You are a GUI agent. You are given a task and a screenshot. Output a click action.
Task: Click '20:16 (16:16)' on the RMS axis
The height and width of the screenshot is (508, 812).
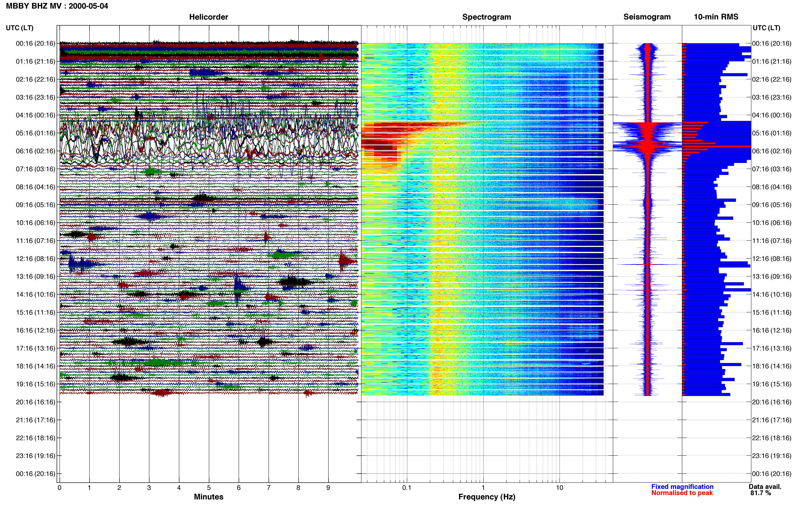pyautogui.click(x=772, y=402)
